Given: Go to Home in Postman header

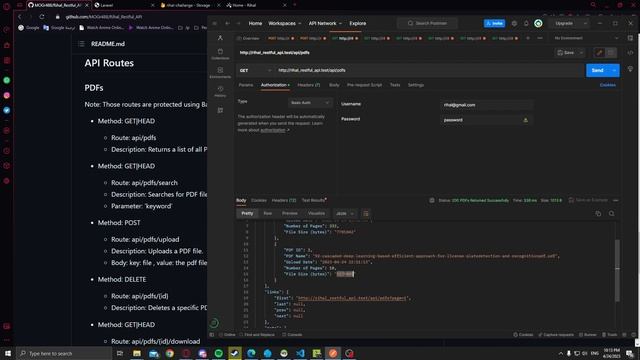Looking at the screenshot, I should pyautogui.click(x=255, y=24).
